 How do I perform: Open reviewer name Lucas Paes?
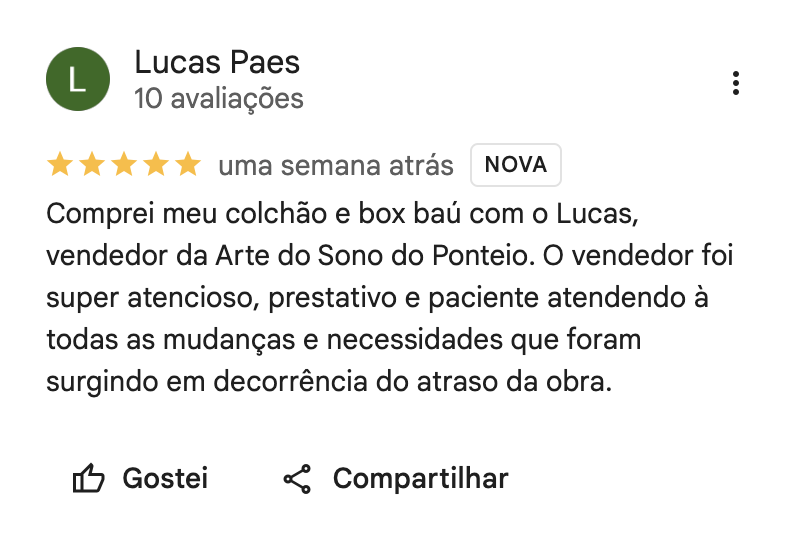click(217, 63)
